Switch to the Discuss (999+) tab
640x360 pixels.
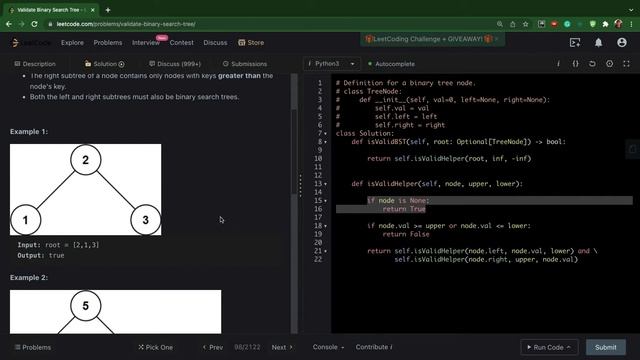point(175,64)
